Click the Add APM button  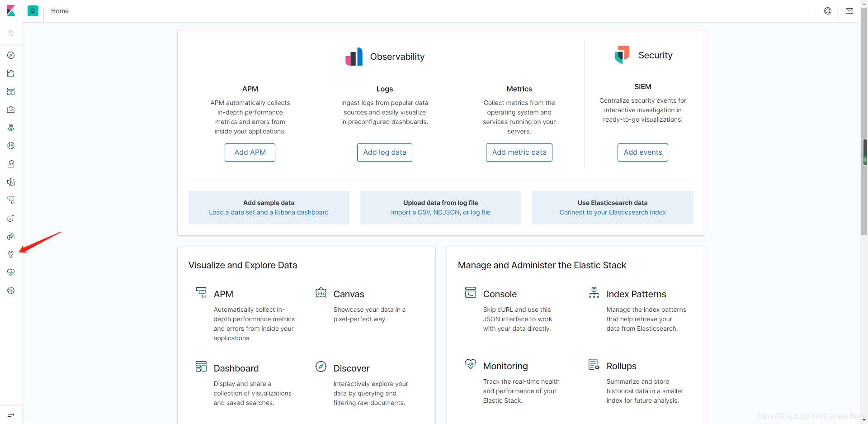(x=250, y=152)
